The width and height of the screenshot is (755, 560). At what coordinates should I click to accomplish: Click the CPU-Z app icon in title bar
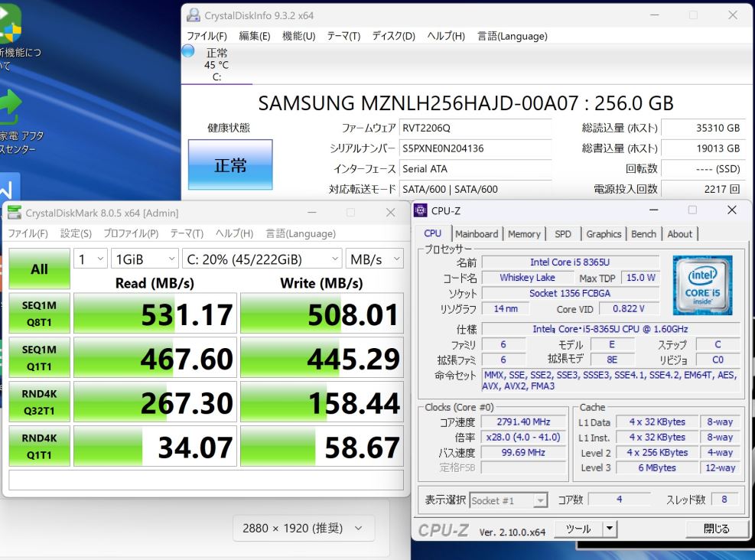[x=421, y=210]
